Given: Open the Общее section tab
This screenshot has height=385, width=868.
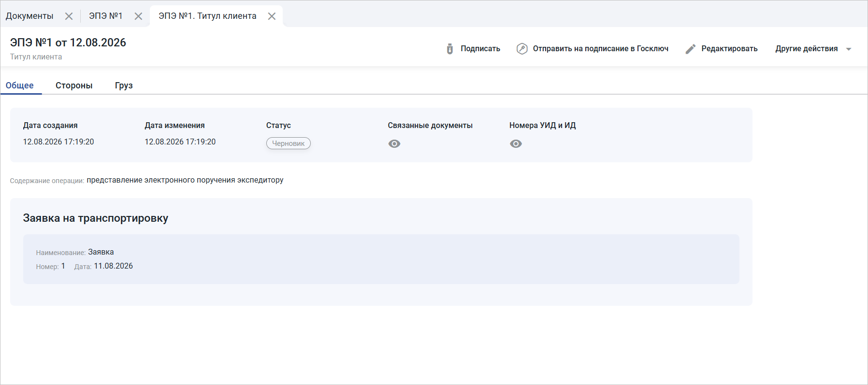Looking at the screenshot, I should coord(20,86).
